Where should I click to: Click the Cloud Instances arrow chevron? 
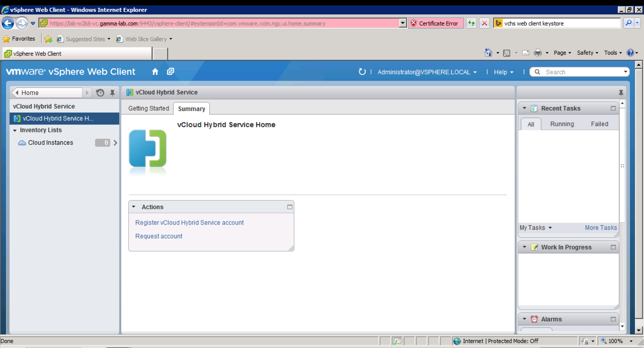[115, 143]
